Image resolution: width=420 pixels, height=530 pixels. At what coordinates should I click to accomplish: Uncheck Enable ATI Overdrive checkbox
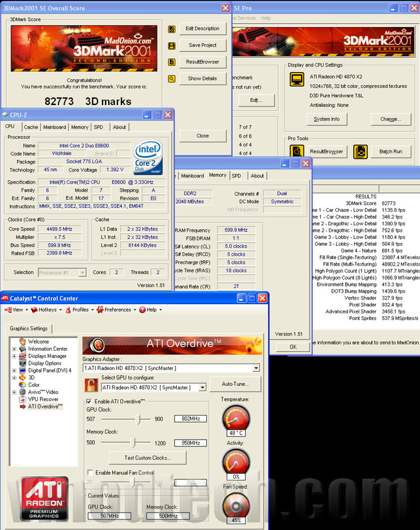click(x=89, y=402)
